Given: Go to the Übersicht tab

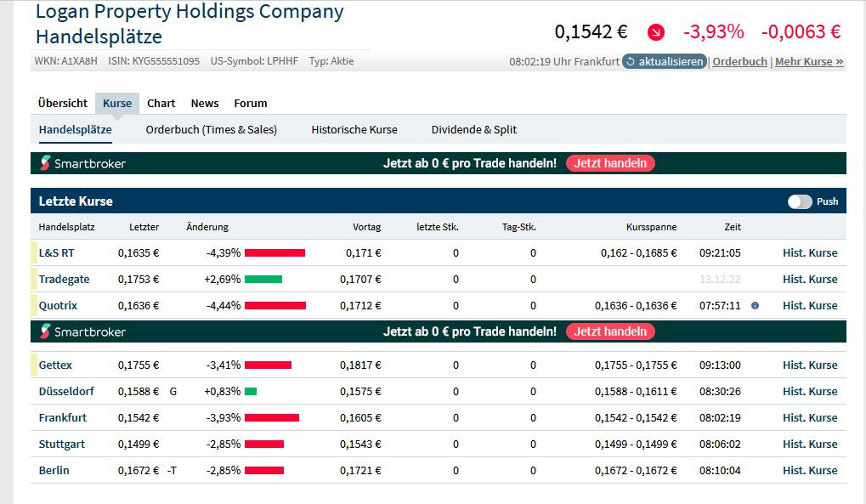Looking at the screenshot, I should click(63, 103).
